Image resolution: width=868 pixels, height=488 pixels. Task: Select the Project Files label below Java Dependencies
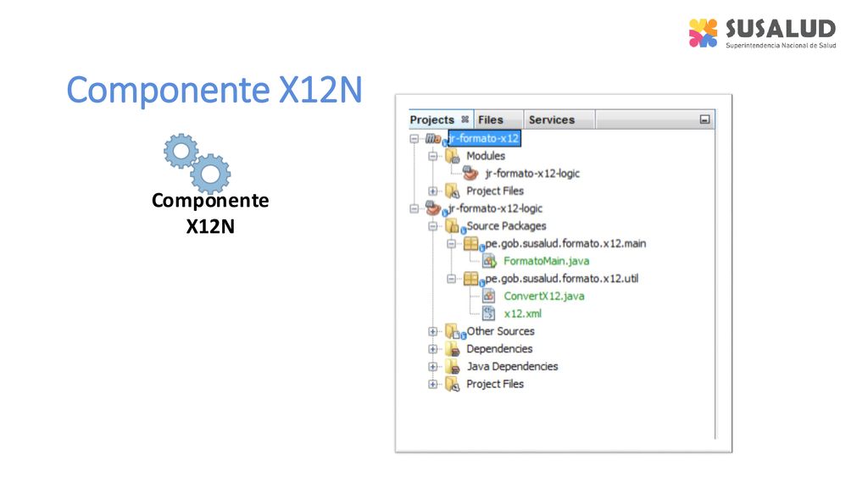point(495,384)
